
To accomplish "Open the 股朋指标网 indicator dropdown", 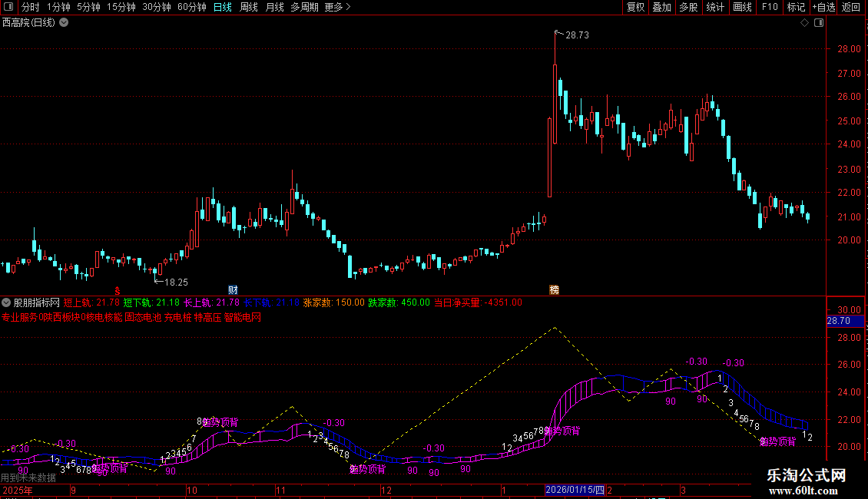I will 6,302.
